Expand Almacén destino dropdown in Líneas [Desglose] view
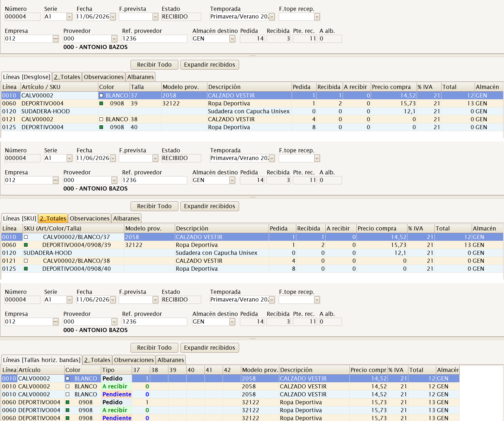This screenshot has width=504, height=421. (x=232, y=39)
